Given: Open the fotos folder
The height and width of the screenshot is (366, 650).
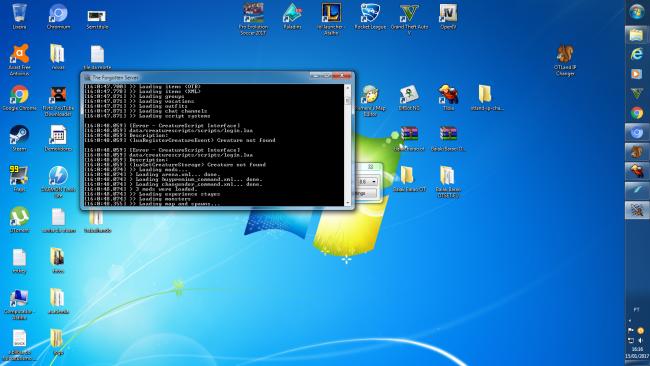Looking at the screenshot, I should click(x=58, y=260).
